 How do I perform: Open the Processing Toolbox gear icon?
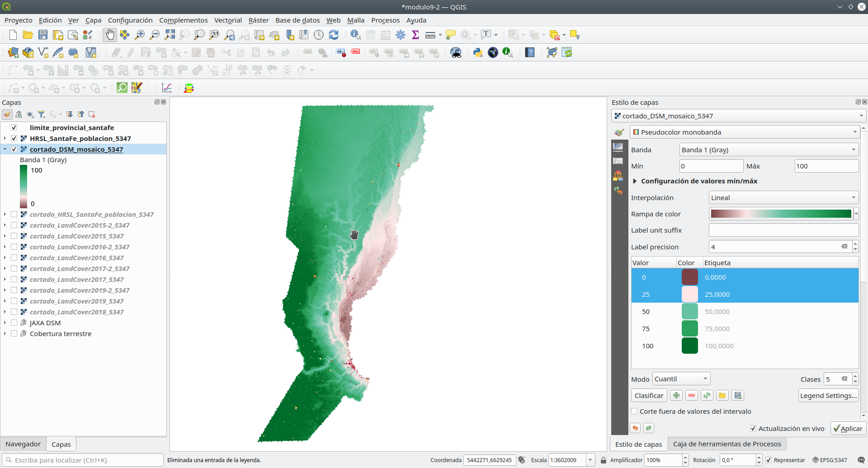click(x=401, y=35)
